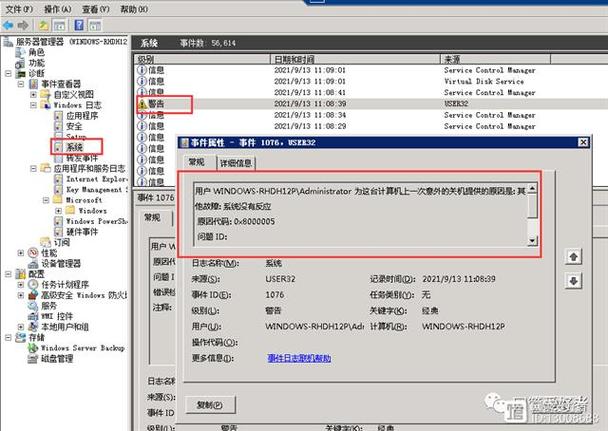The height and width of the screenshot is (431, 608).
Task: Open the 服务 (Services) node
Action: pos(47,305)
